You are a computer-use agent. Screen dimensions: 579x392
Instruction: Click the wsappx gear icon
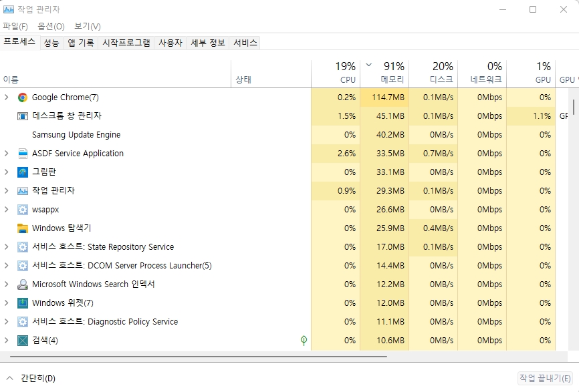23,210
